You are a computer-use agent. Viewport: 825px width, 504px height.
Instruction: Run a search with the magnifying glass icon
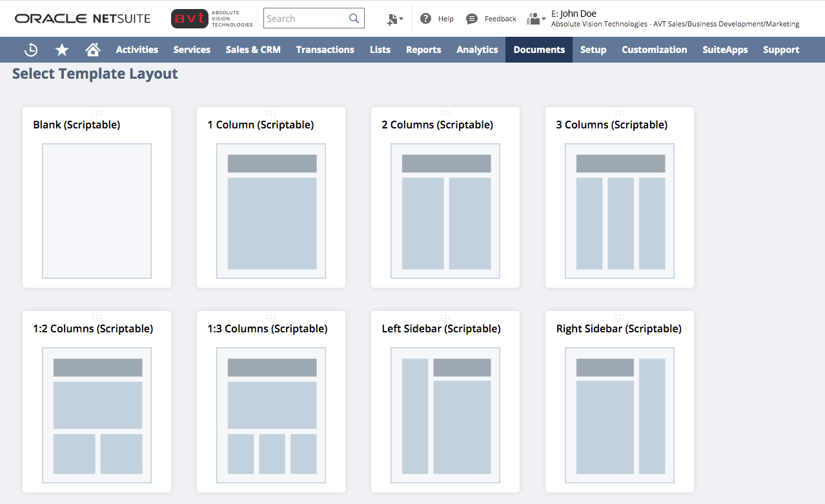[x=354, y=18]
